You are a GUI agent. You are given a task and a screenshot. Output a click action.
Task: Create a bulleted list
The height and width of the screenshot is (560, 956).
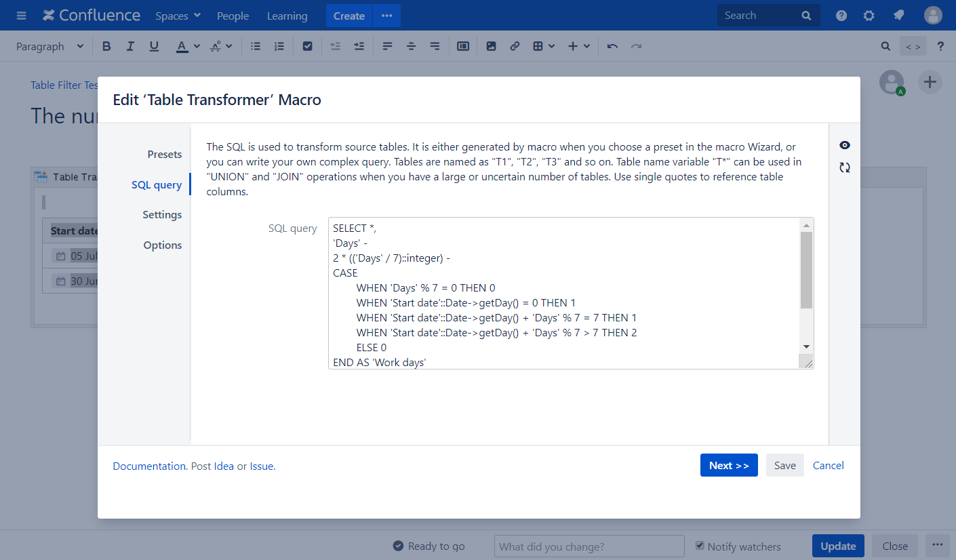click(255, 45)
